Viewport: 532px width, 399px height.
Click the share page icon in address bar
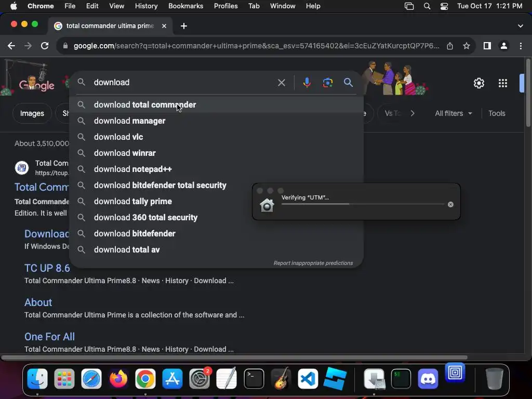[450, 46]
